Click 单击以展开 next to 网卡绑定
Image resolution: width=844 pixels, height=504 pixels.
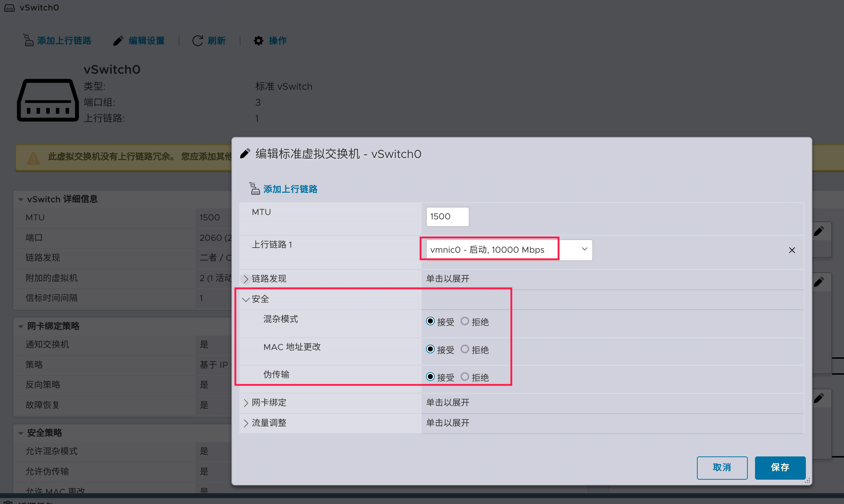tap(448, 402)
